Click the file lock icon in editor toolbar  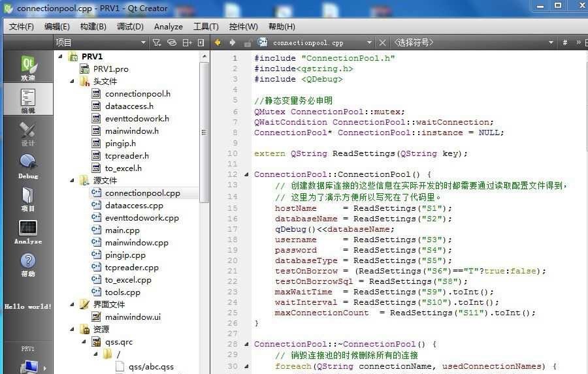tap(248, 44)
